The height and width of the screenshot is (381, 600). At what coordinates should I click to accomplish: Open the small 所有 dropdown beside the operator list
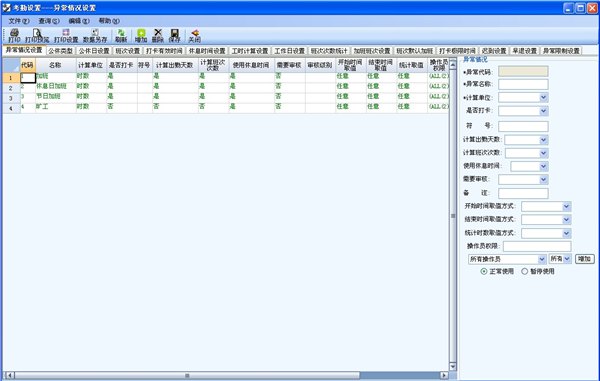click(567, 259)
